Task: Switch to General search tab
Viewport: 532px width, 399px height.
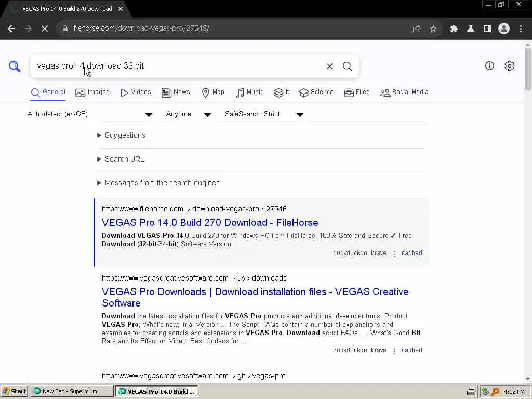Action: [48, 92]
